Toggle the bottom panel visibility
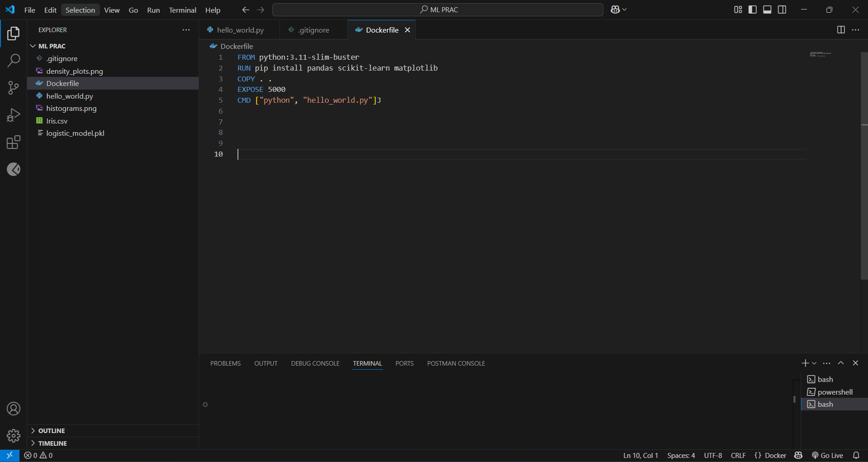Image resolution: width=868 pixels, height=462 pixels. pyautogui.click(x=767, y=10)
